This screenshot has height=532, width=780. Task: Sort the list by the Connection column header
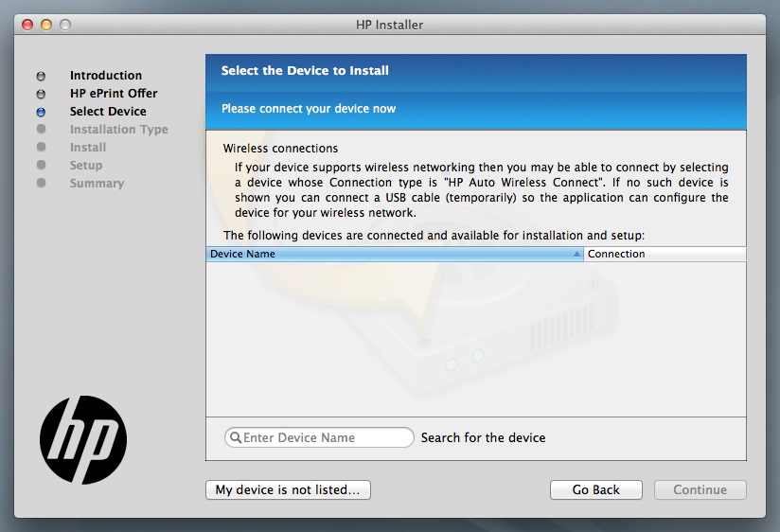pos(665,255)
